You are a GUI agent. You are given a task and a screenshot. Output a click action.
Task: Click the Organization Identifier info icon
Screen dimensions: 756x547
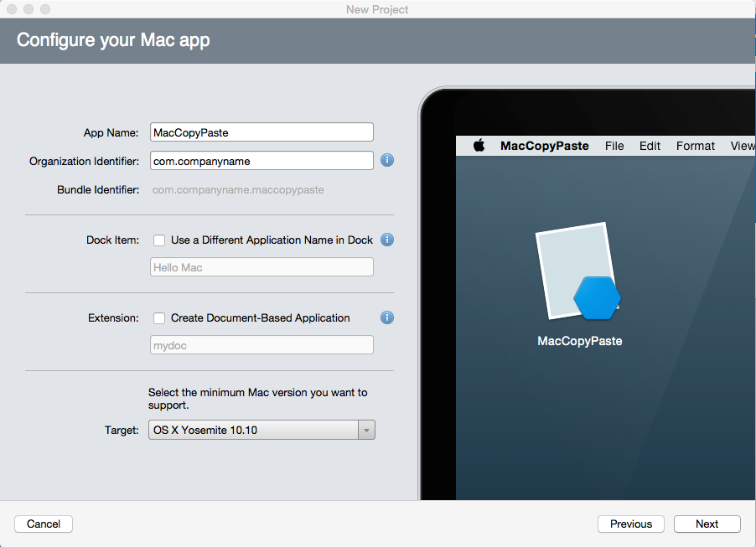point(387,160)
